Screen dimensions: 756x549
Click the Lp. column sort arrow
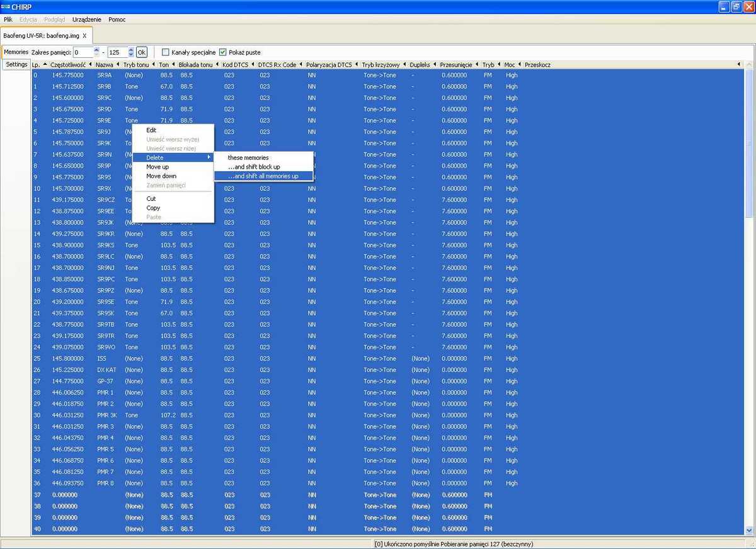[45, 64]
